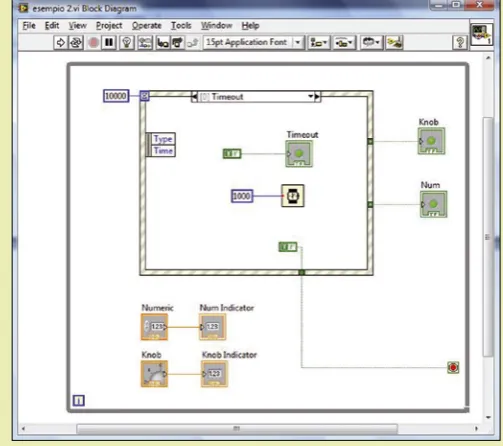Select the 10000 timeout constant

(116, 96)
